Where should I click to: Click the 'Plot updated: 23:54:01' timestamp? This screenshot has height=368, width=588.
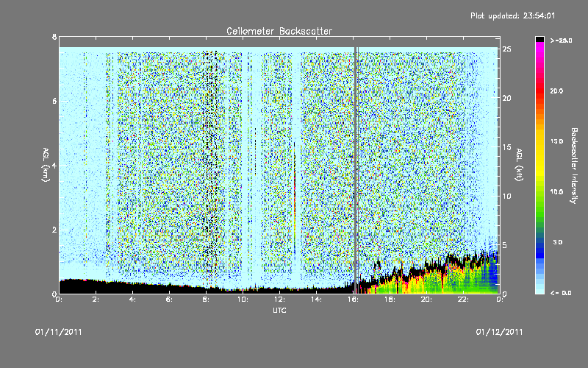point(512,15)
